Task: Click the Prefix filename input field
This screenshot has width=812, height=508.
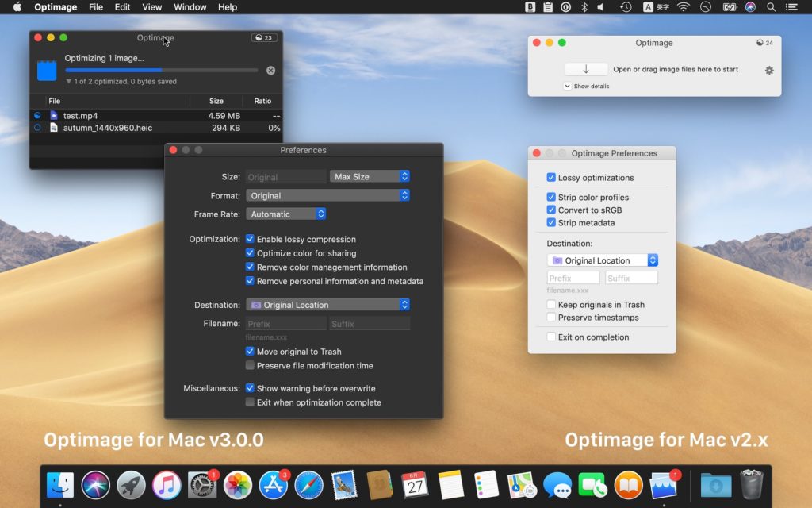Action: 285,323
